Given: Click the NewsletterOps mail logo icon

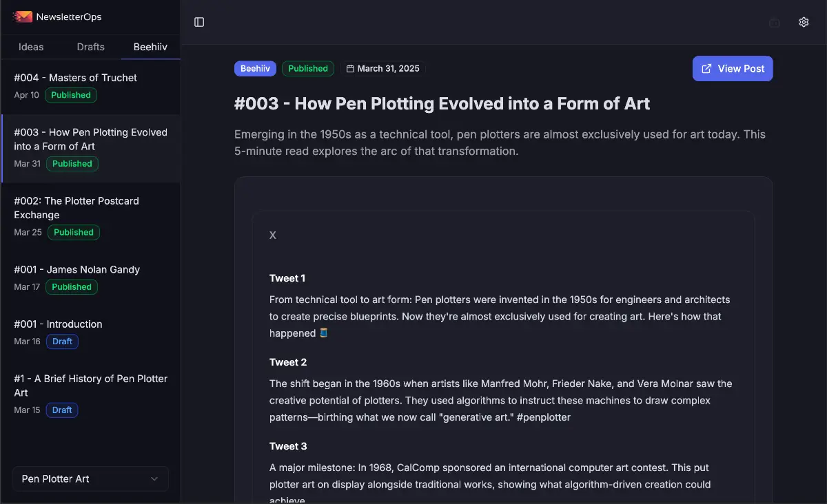Looking at the screenshot, I should pyautogui.click(x=23, y=17).
